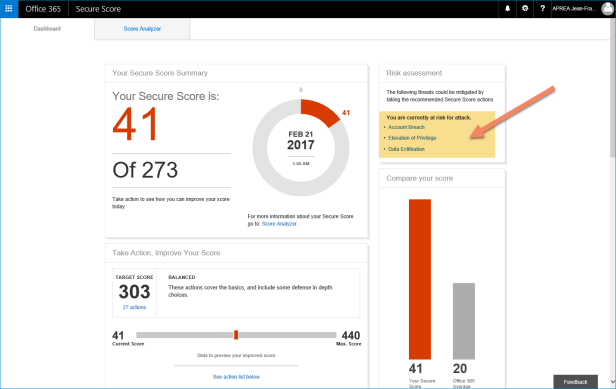Viewport: 616px width, 389px height.
Task: Switch to the Score Analyzer tab
Action: [142, 29]
